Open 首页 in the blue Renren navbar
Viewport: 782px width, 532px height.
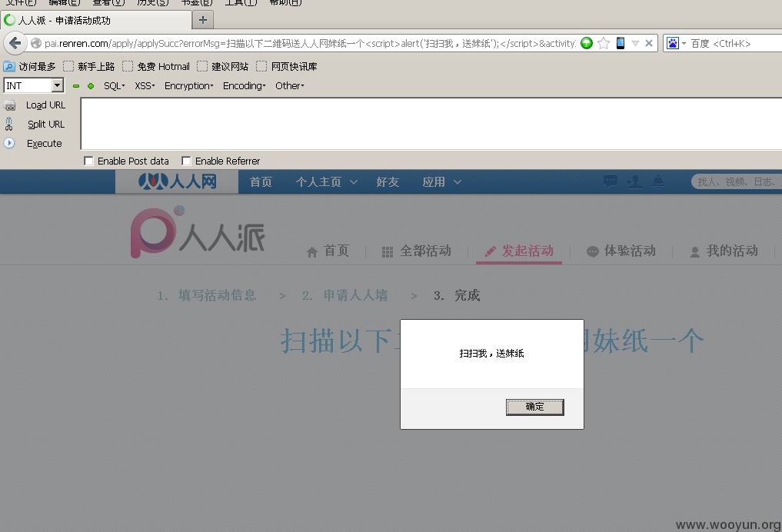261,182
